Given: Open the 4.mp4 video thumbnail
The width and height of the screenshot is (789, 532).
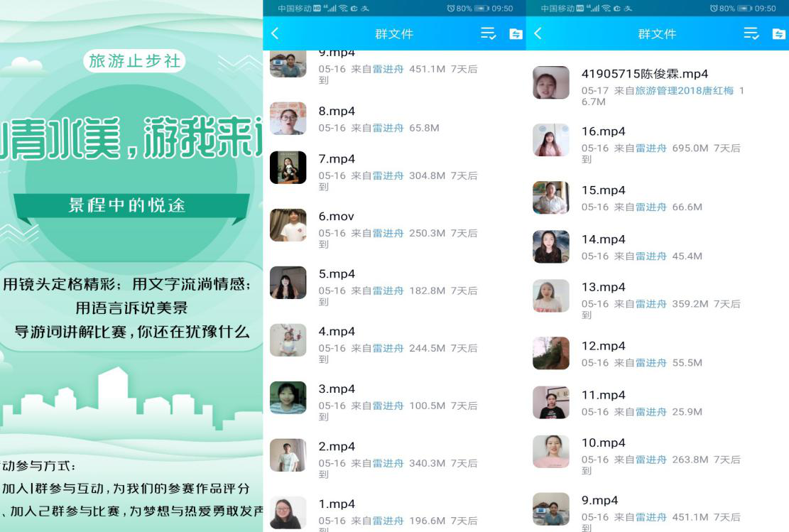Looking at the screenshot, I should tap(288, 340).
